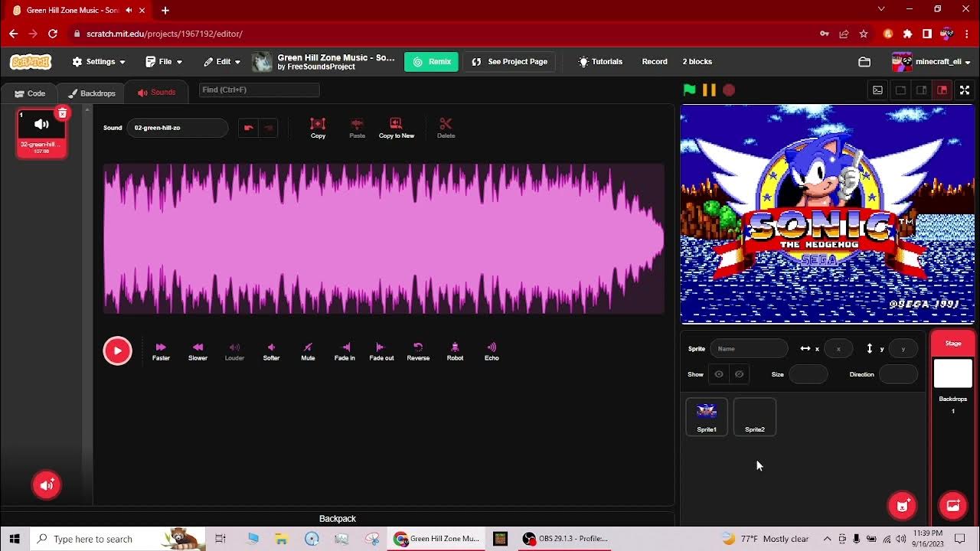Screen dimensions: 980x551
Task: Show the sprite using the eye icon
Action: (718, 374)
